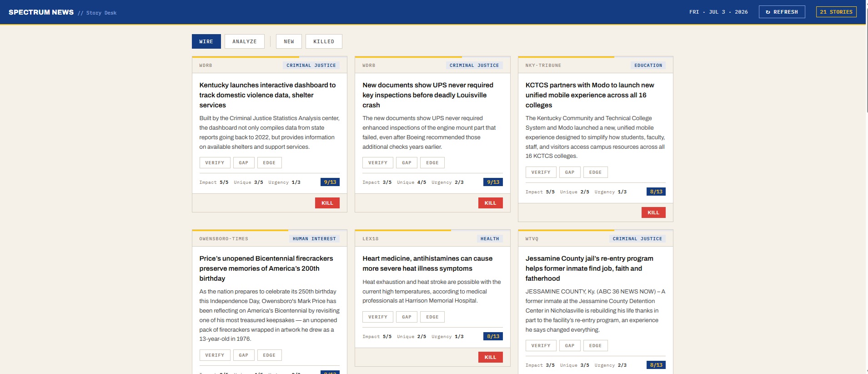Click the OWENSBORO-TIMES source label
This screenshot has height=374, width=868.
(x=224, y=239)
